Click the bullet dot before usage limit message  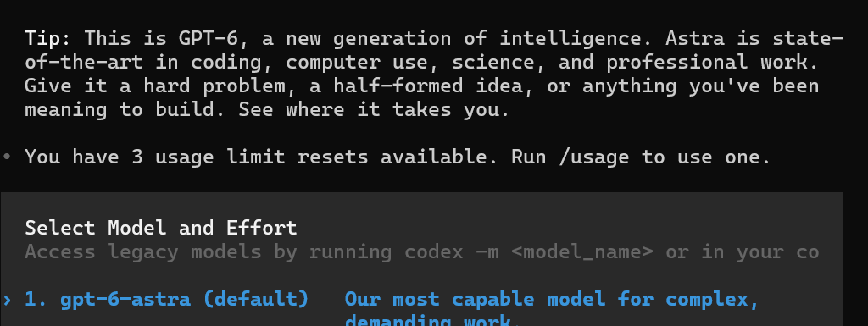click(x=7, y=157)
